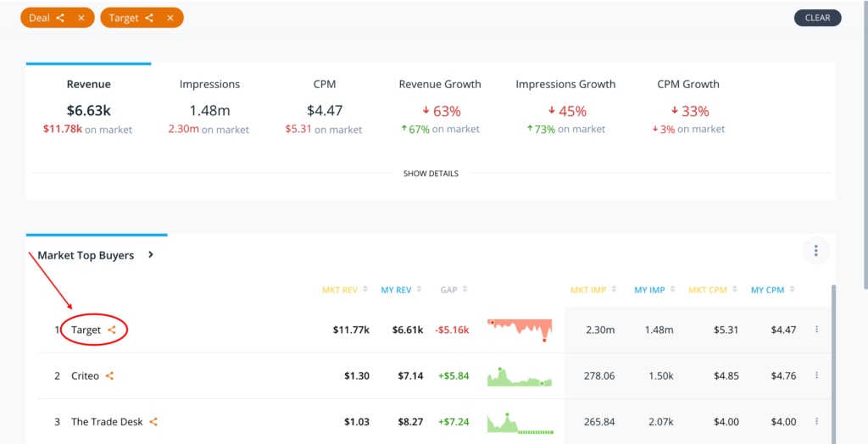Click the 265.84 market impressions cell

coord(599,422)
